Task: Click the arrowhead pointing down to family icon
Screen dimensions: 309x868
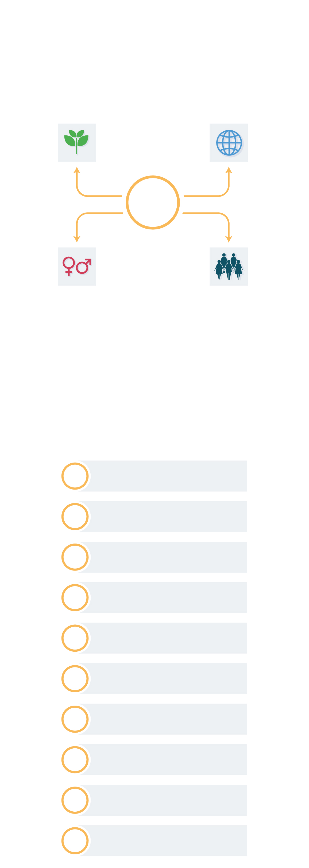Action: [x=229, y=239]
